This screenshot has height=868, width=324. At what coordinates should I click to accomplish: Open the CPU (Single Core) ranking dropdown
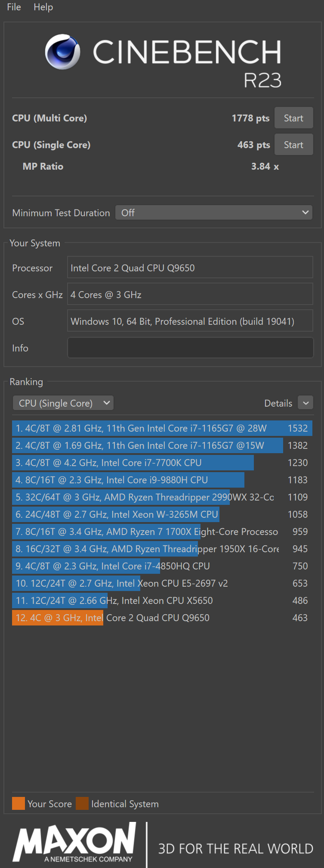coord(63,403)
